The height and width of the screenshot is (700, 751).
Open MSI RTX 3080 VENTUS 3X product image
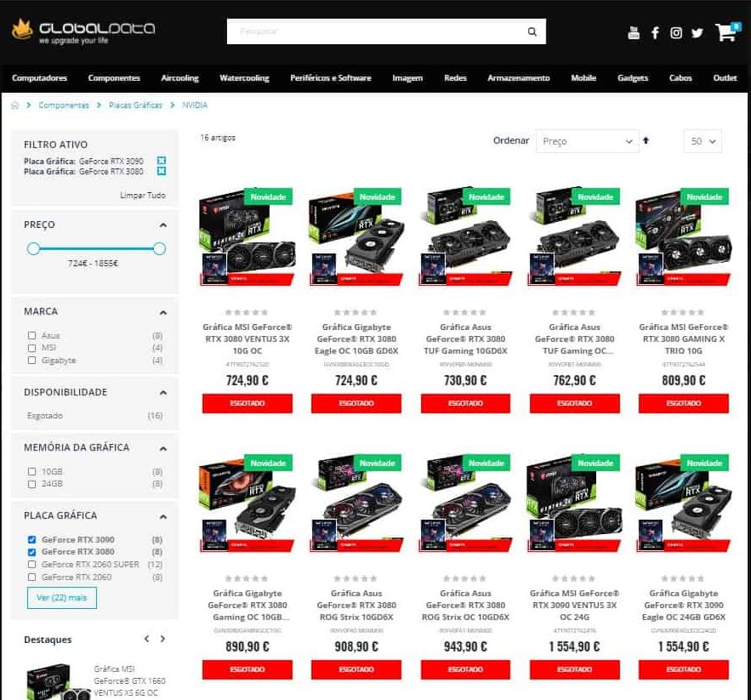247,237
